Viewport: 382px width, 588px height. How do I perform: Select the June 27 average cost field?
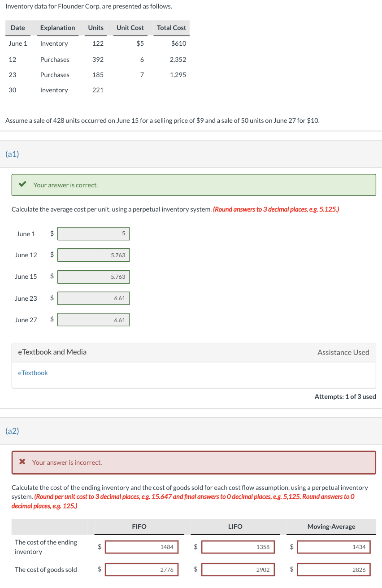tap(93, 320)
